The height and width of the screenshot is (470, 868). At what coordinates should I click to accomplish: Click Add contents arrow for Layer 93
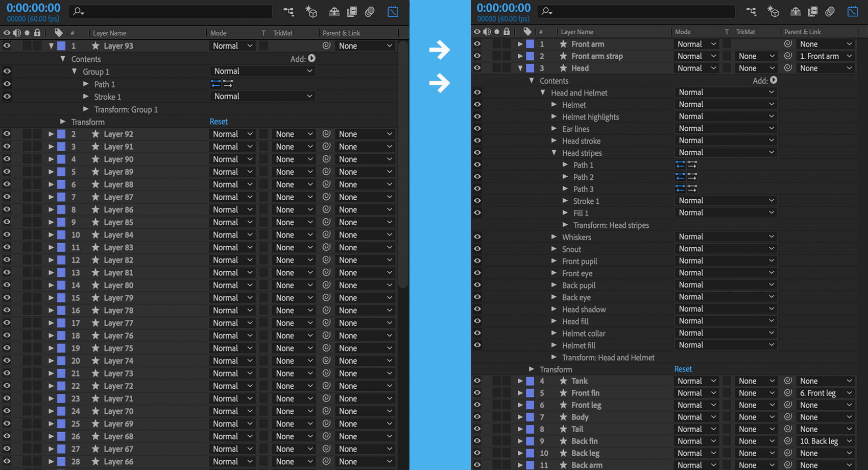pyautogui.click(x=312, y=59)
